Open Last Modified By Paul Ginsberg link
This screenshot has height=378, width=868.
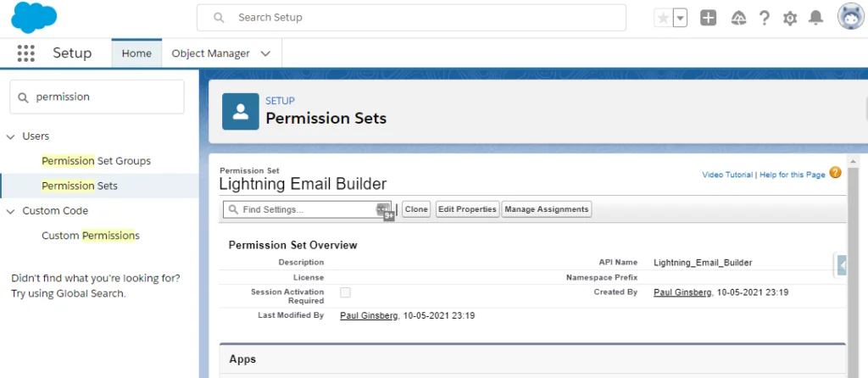click(x=369, y=316)
